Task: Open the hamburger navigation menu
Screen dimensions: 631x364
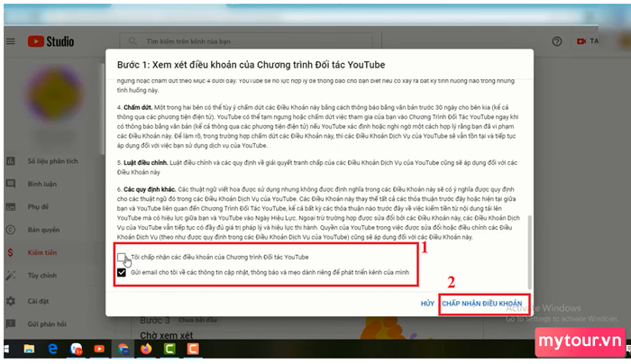Action: [x=11, y=41]
